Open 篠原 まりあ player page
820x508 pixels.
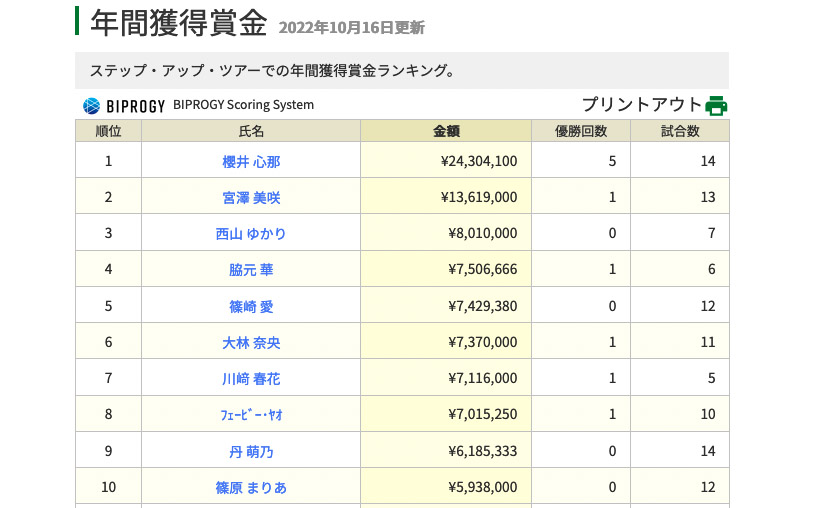251,487
